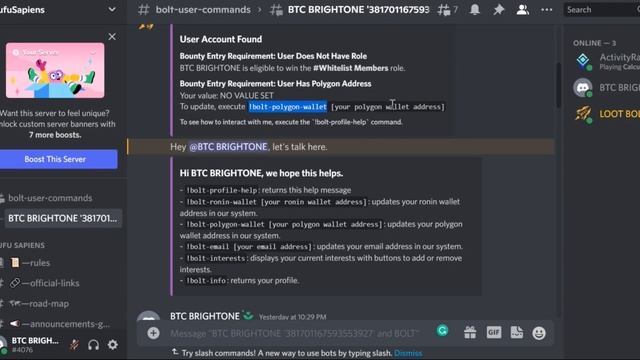The image size is (640, 360).
Task: Open the GIF picker
Action: [x=493, y=333]
